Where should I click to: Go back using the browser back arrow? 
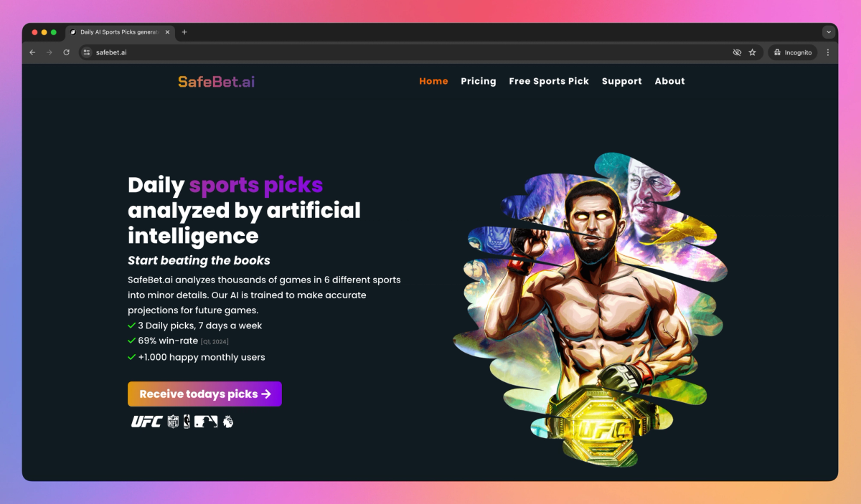[x=32, y=52]
